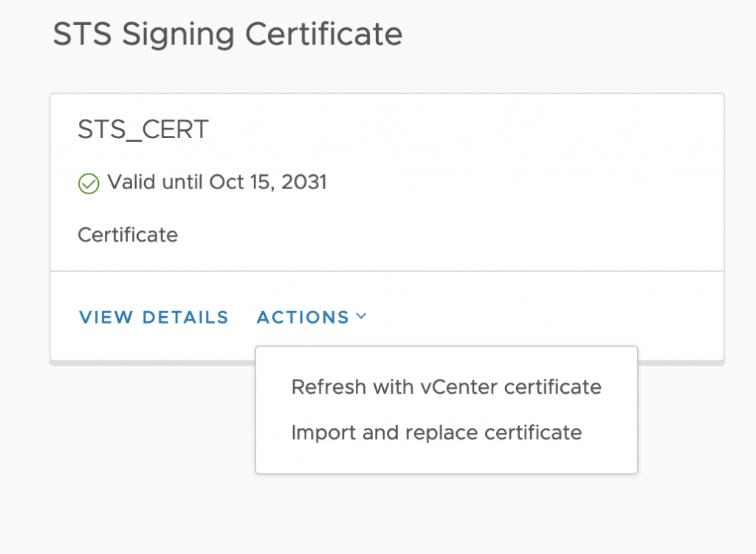Image resolution: width=756 pixels, height=554 pixels.
Task: Click the divider line above VIEW DETAILS
Action: pyautogui.click(x=387, y=271)
